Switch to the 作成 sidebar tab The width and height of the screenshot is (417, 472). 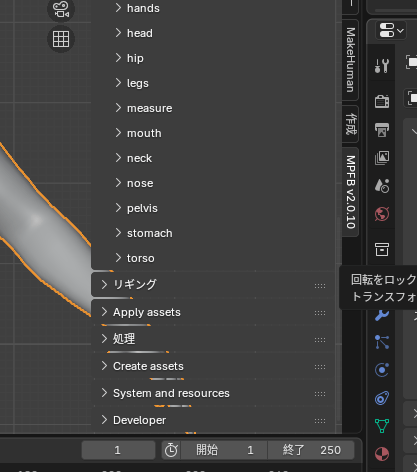click(350, 124)
